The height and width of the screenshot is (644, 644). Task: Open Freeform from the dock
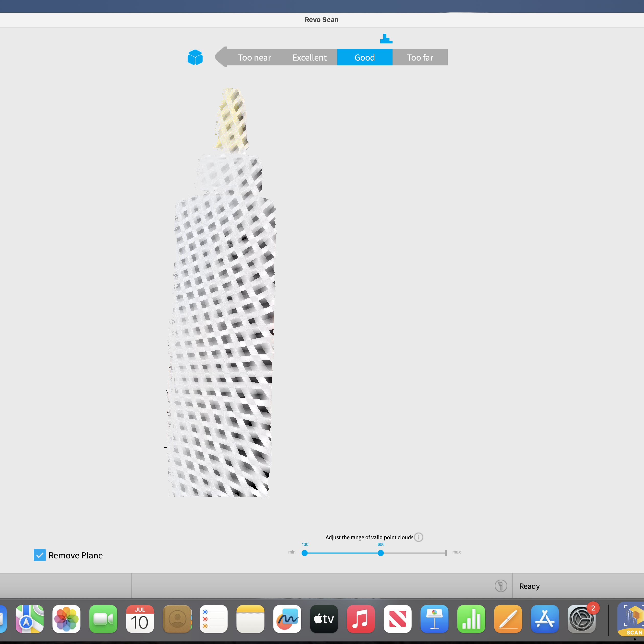click(x=287, y=619)
